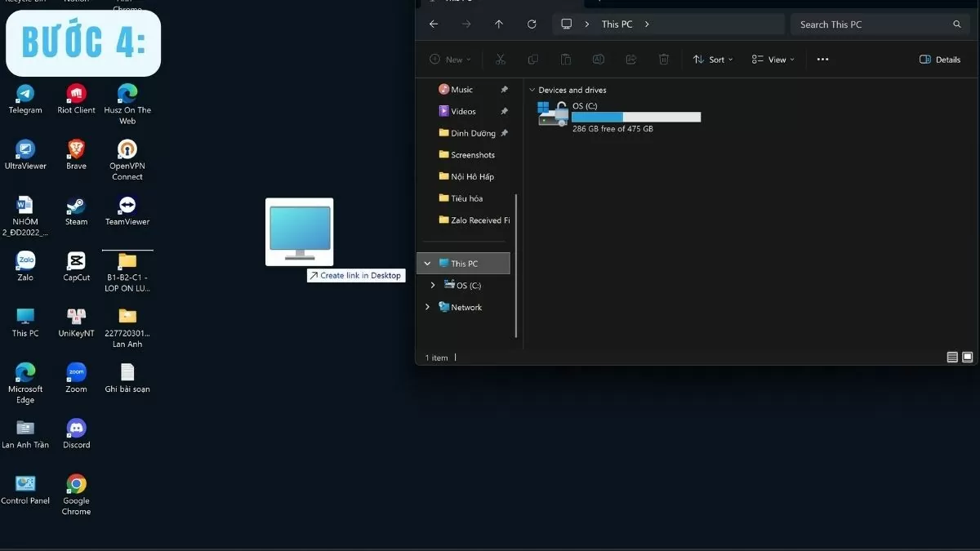
Task: Collapse the Devices and drives section
Action: tap(532, 90)
